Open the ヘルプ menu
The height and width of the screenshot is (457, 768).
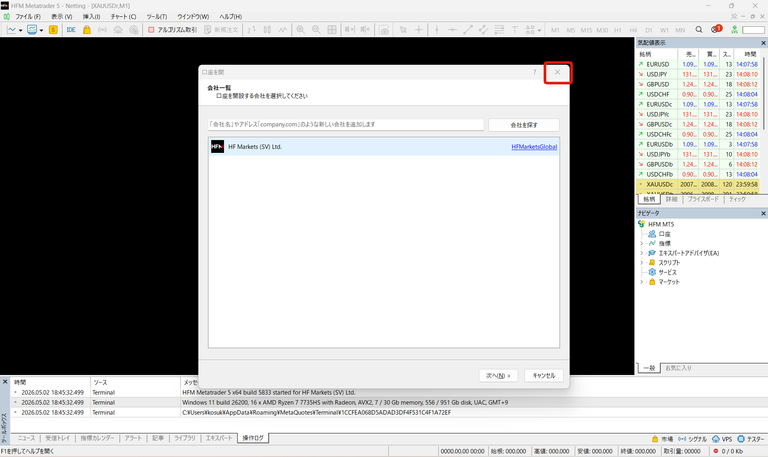click(230, 17)
